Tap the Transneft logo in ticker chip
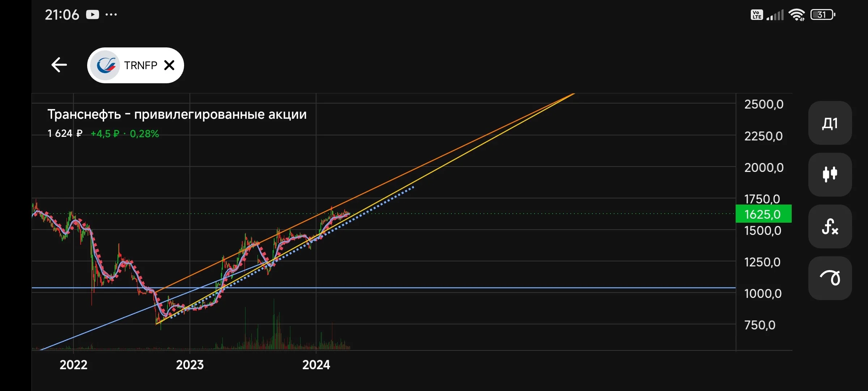 click(x=105, y=65)
